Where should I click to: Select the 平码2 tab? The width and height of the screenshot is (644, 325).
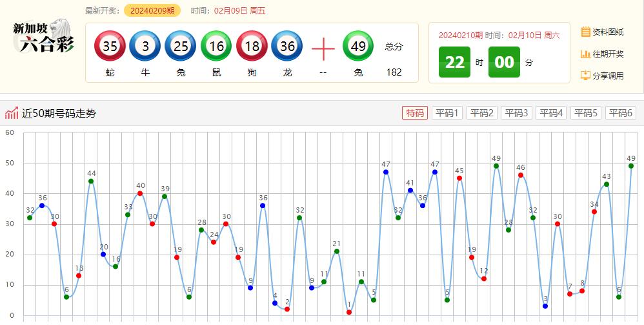pyautogui.click(x=482, y=113)
